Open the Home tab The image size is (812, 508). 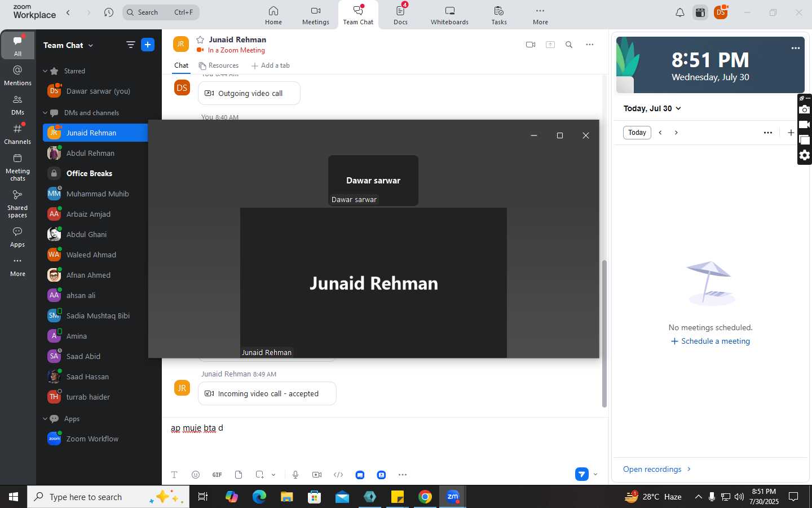(273, 15)
